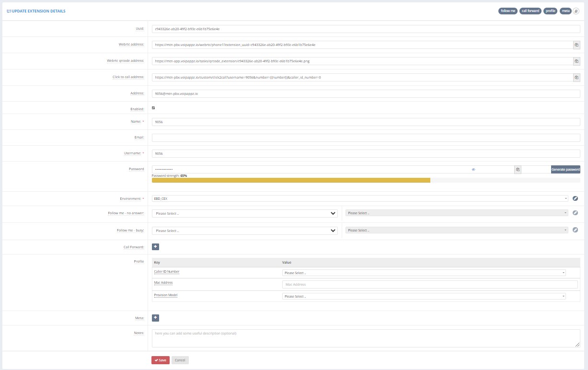Image resolution: width=588 pixels, height=370 pixels.
Task: Save the extension details
Action: (x=161, y=360)
